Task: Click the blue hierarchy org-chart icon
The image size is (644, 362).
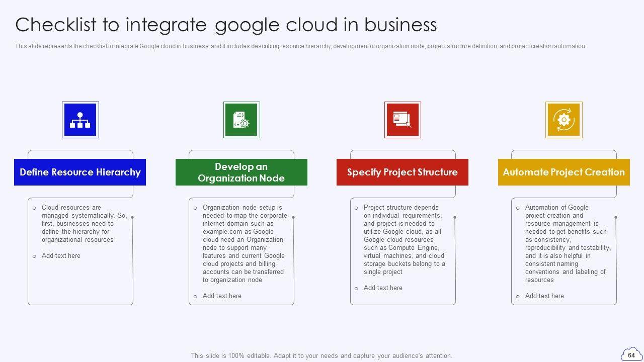Action: [80, 120]
